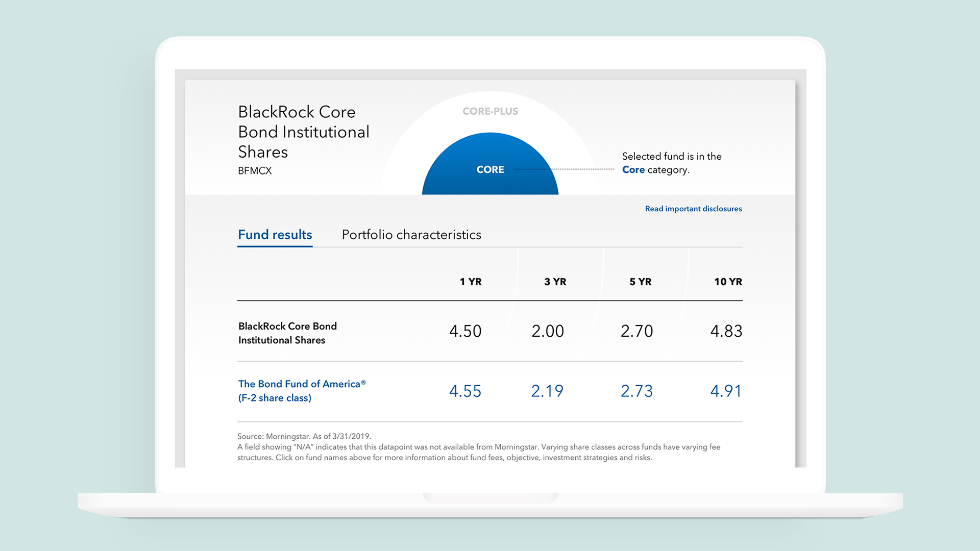
Task: Click Bond Fund of America value 2.19
Action: (547, 391)
